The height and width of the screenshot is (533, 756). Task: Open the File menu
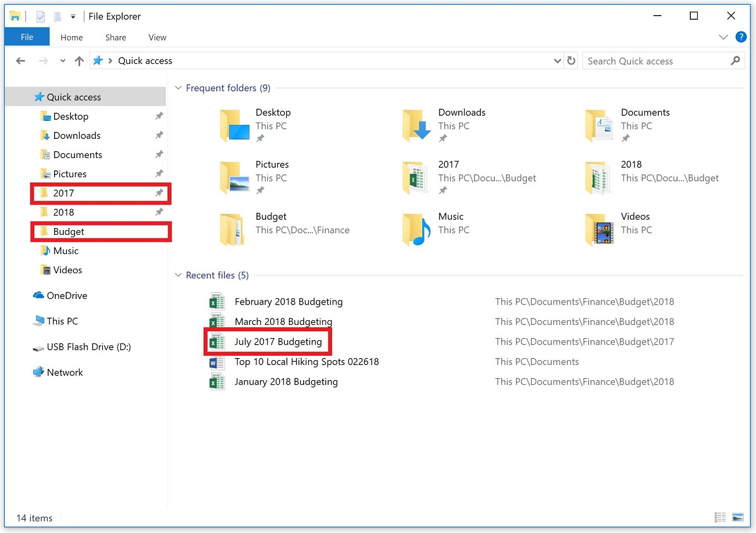point(27,37)
